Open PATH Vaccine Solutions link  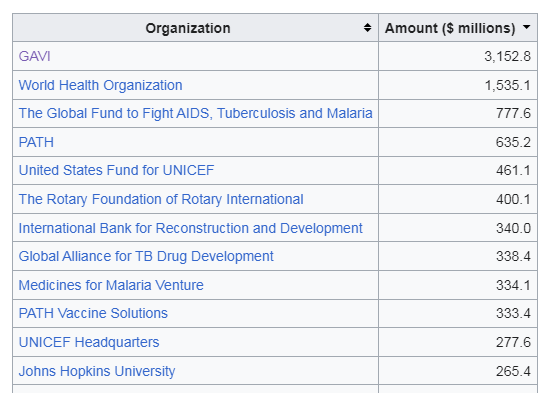coord(93,313)
